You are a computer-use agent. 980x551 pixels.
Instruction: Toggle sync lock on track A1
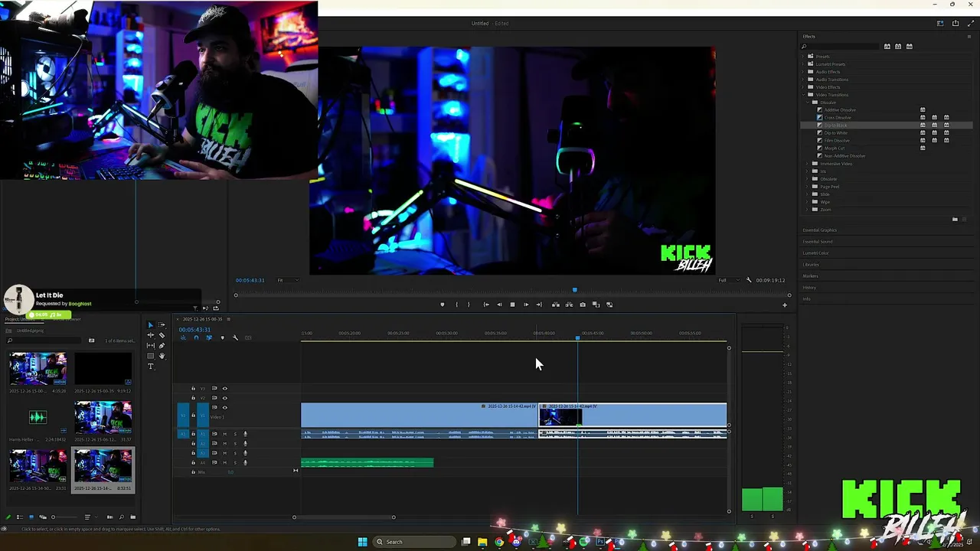pyautogui.click(x=214, y=434)
